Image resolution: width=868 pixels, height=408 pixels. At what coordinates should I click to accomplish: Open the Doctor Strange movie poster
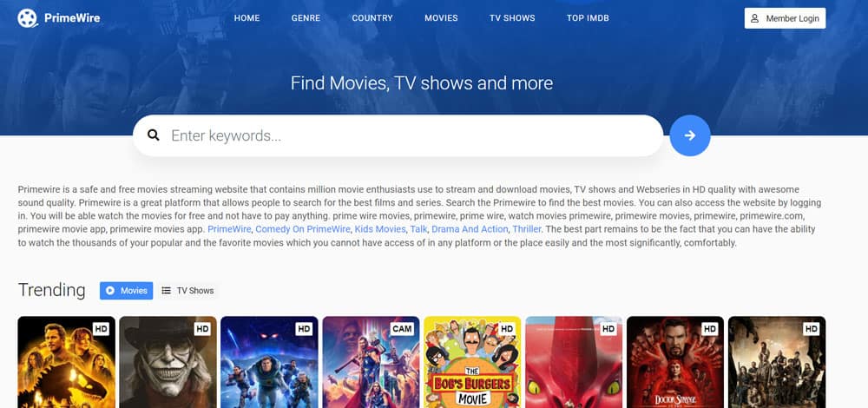(x=675, y=362)
